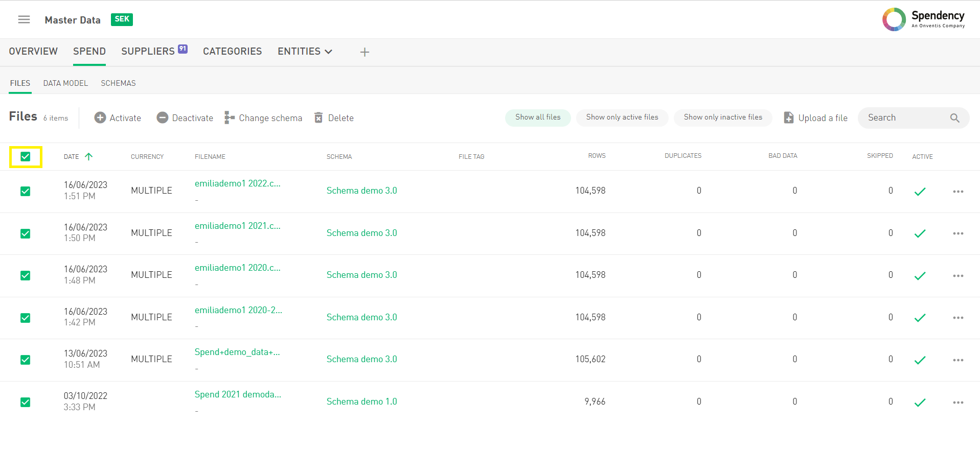980x449 pixels.
Task: Uncheck the emiliademo1 2022 file checkbox
Action: [x=26, y=192]
